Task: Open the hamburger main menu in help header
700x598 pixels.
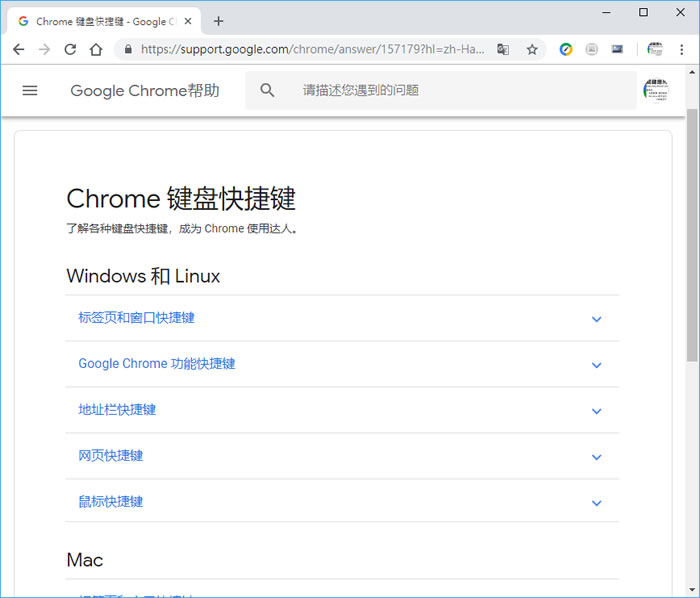Action: tap(30, 90)
